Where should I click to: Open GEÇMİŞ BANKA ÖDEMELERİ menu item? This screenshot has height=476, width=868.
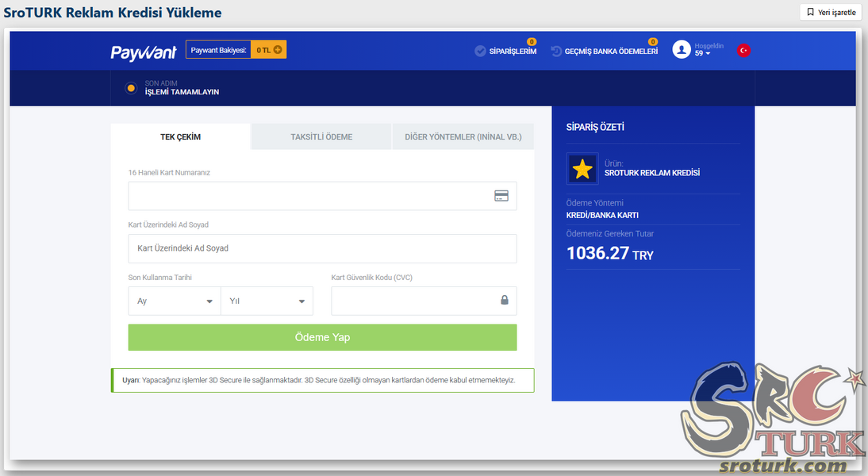(x=611, y=52)
